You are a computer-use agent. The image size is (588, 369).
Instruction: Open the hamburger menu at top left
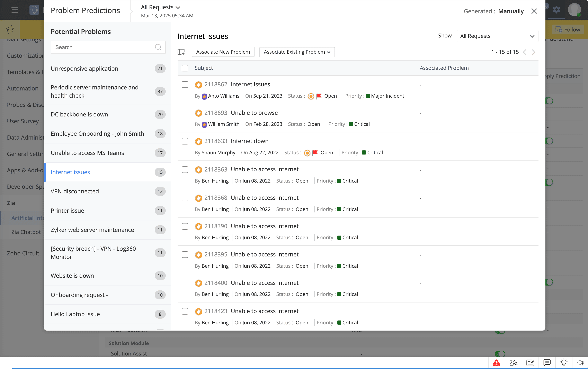tap(14, 10)
